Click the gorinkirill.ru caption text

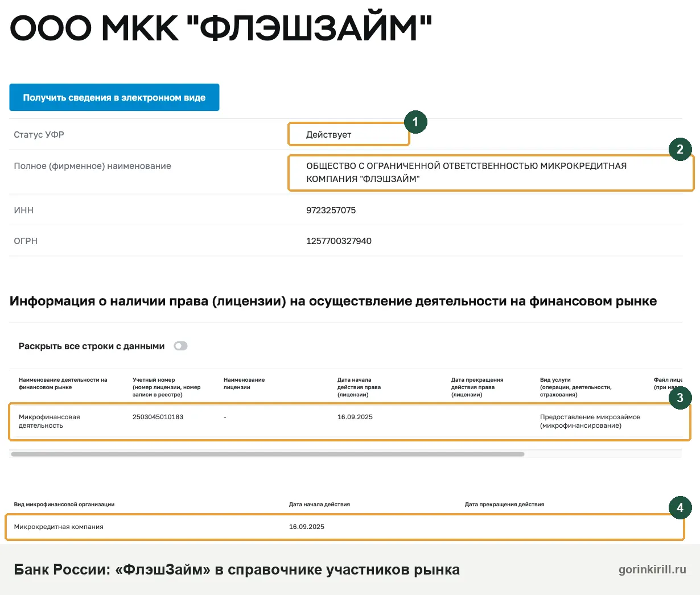(x=652, y=569)
